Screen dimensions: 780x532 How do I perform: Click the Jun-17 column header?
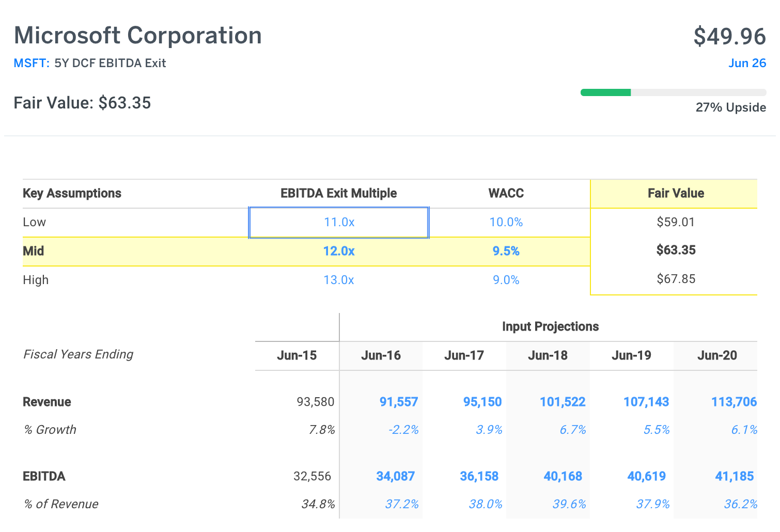tap(464, 356)
